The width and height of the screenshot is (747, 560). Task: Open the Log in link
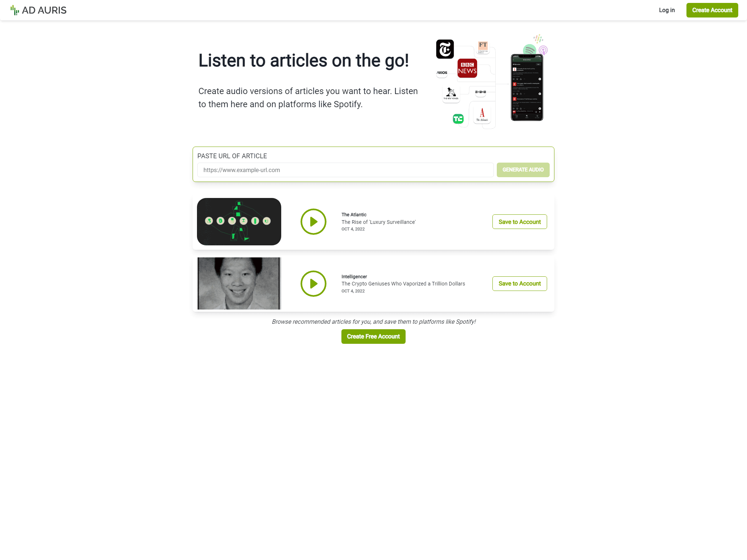point(667,10)
